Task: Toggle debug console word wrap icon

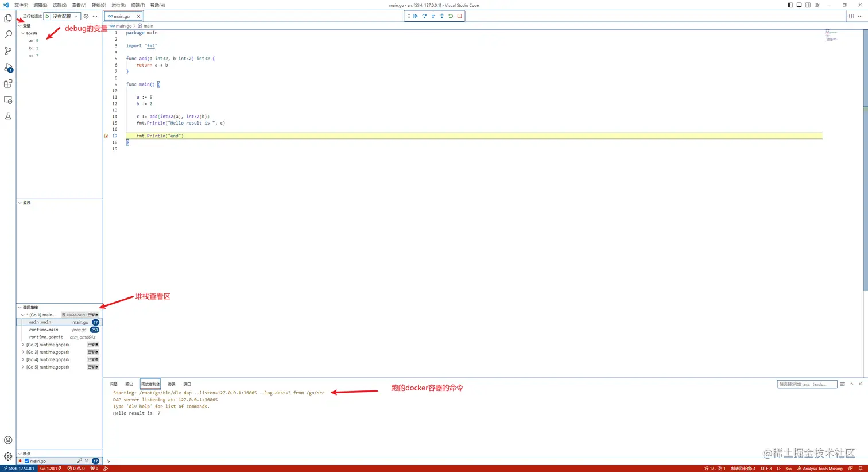Action: (843, 384)
